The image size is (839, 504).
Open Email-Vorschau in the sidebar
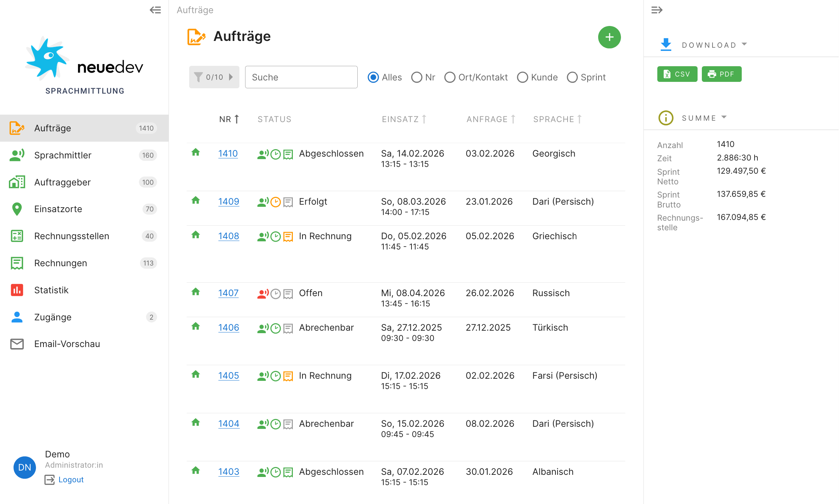pos(84,344)
